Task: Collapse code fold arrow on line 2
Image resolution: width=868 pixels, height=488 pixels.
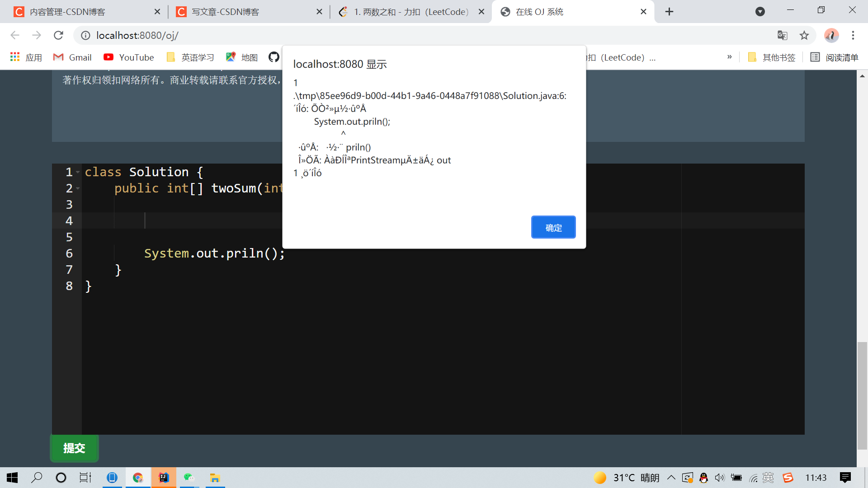Action: click(78, 188)
